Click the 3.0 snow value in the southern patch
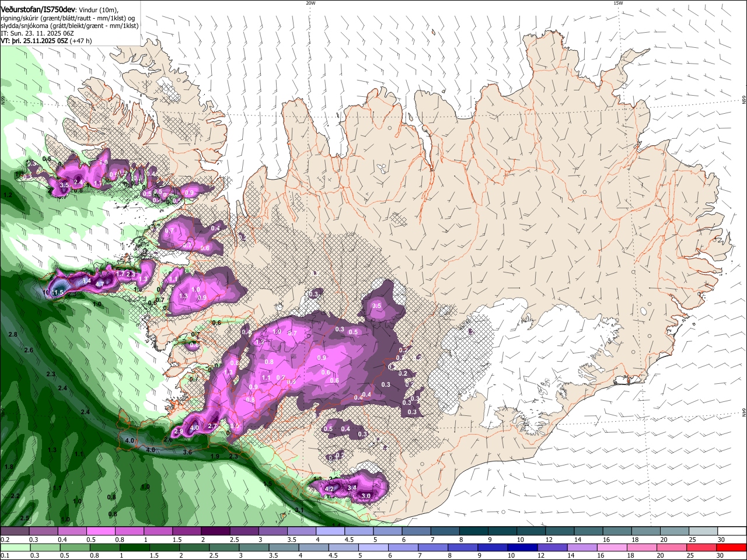 [366, 496]
